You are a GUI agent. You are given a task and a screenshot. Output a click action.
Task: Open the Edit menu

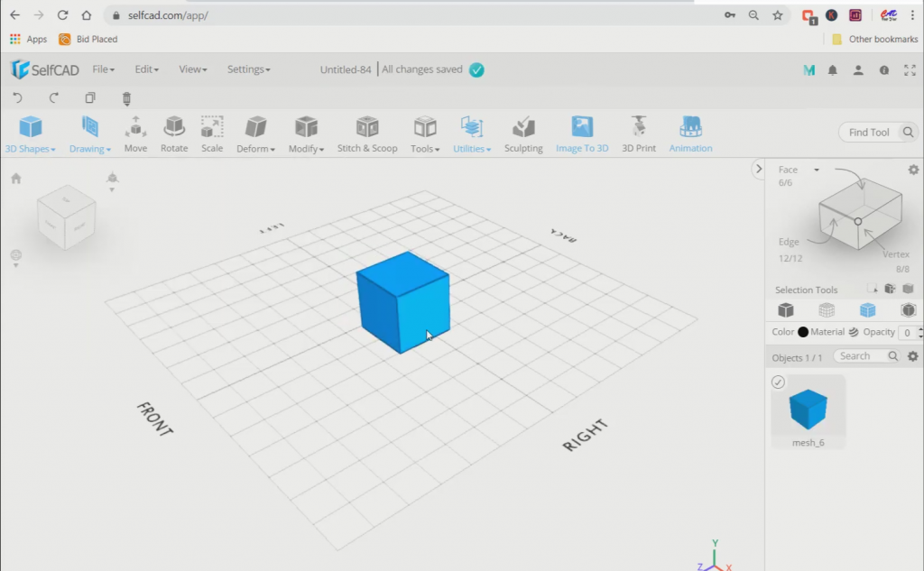[x=144, y=69]
